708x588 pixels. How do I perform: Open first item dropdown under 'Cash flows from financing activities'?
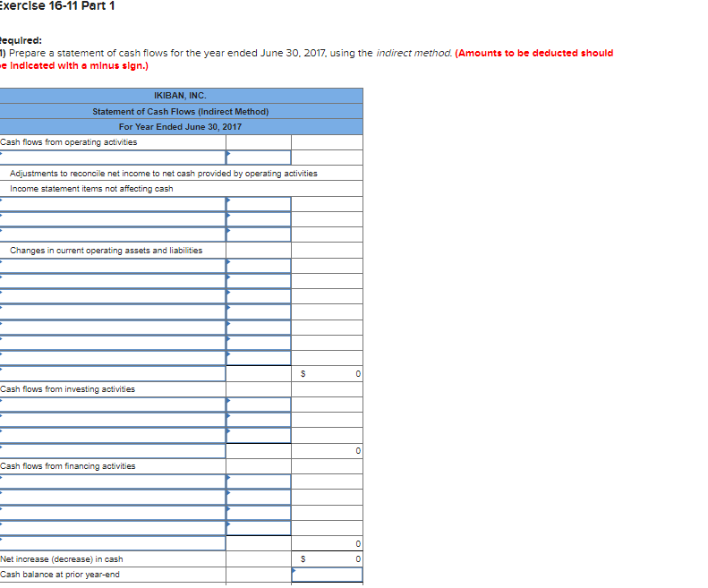pos(113,481)
